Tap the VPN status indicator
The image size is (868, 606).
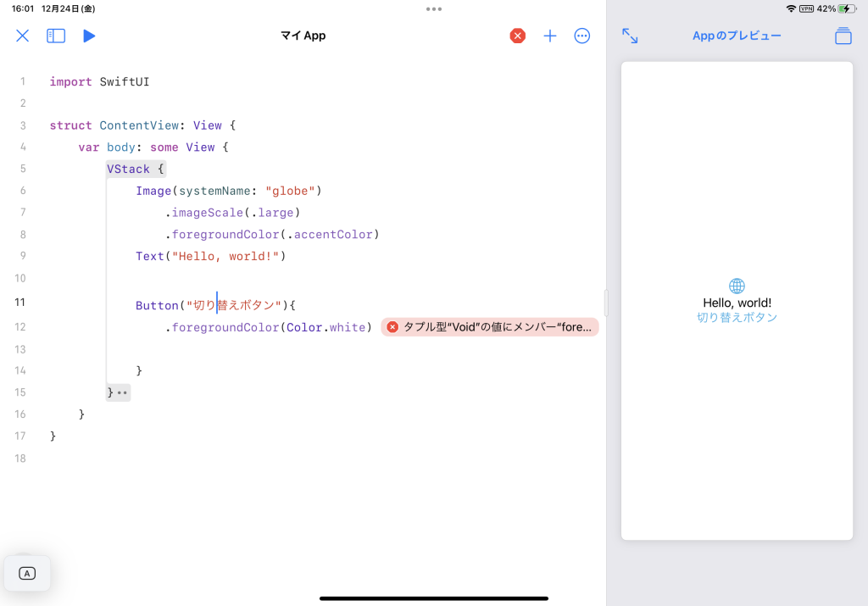coord(806,8)
